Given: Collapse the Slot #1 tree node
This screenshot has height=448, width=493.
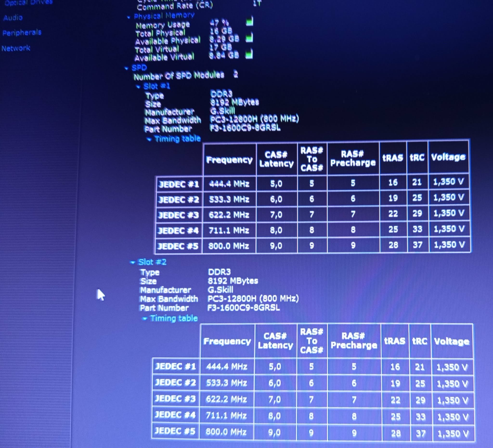Looking at the screenshot, I should coord(138,87).
